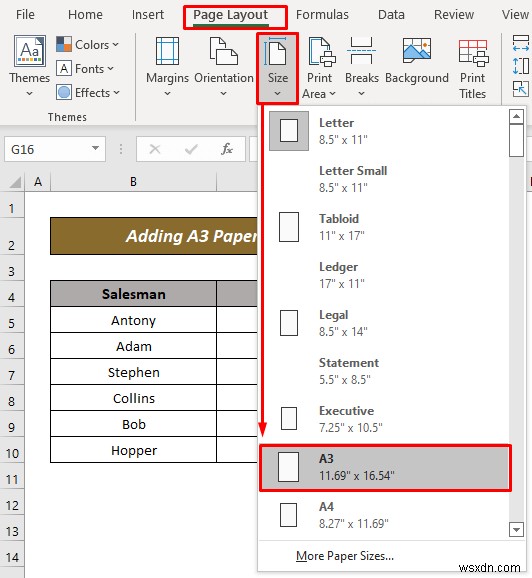Switch to the Formulas tab
532x578 pixels.
[322, 15]
